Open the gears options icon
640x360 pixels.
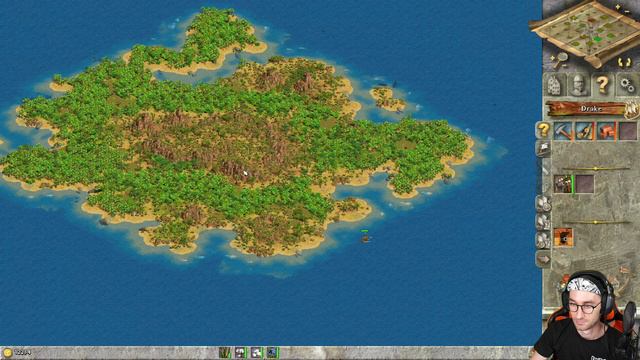pos(627,85)
